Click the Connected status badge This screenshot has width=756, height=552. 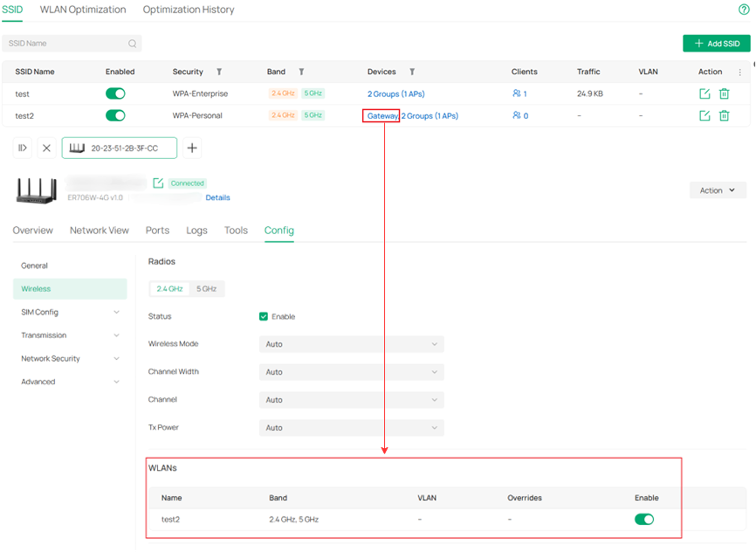pyautogui.click(x=187, y=183)
